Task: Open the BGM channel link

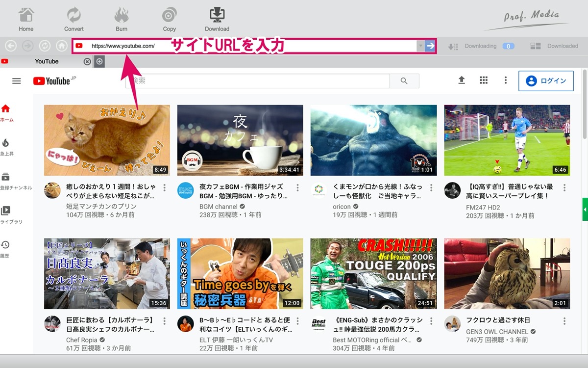Action: point(219,207)
